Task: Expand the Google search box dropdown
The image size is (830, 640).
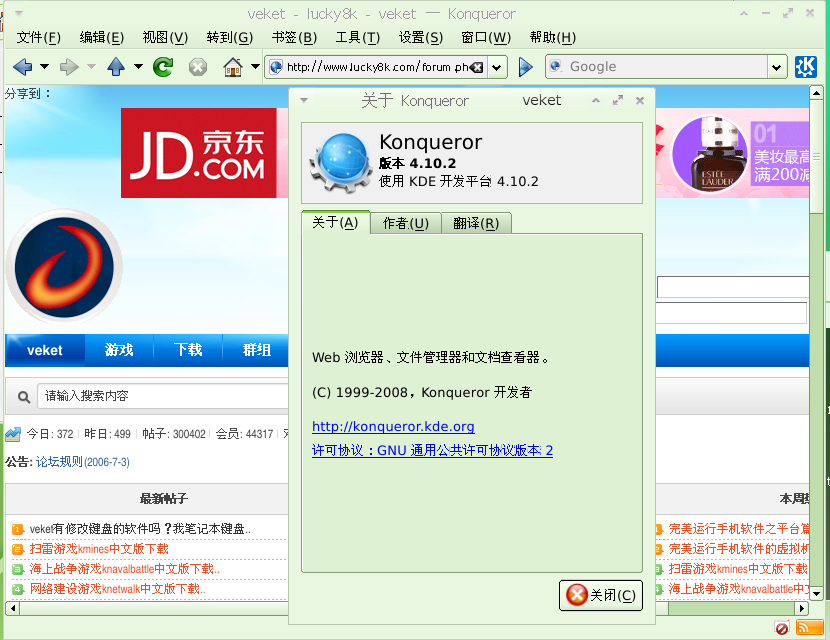Action: point(776,67)
